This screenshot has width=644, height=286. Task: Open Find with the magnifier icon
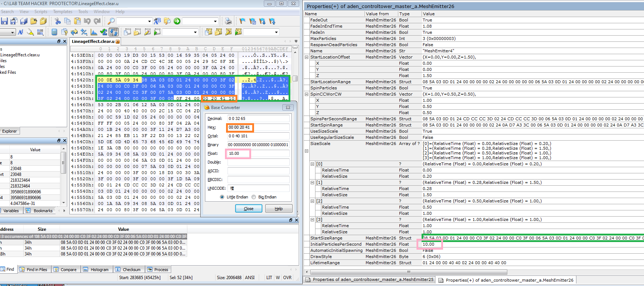(x=111, y=21)
